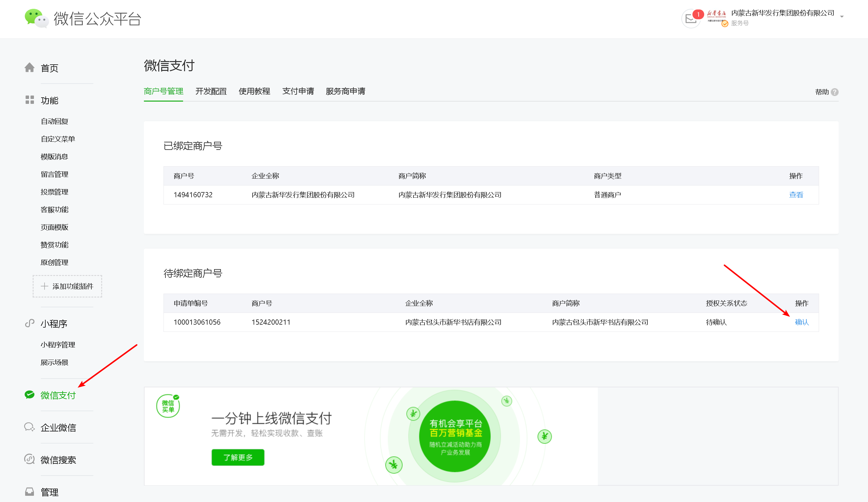The height and width of the screenshot is (502, 868).
Task: Click 查看 link for merchant 1494160732
Action: pos(796,195)
